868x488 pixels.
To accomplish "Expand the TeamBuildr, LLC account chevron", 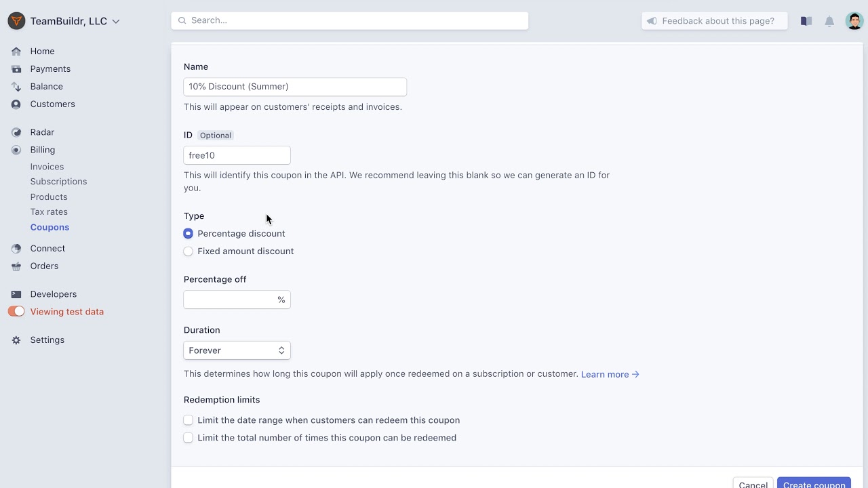I will [116, 22].
